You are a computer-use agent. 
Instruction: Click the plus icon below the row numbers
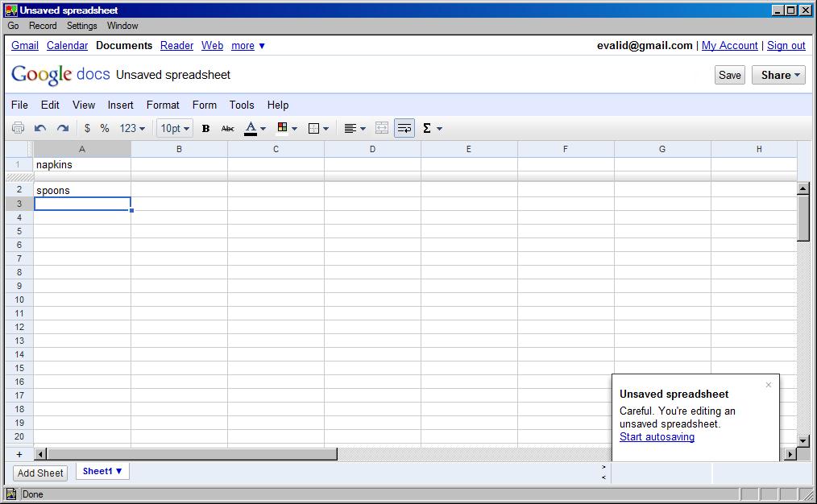click(19, 454)
